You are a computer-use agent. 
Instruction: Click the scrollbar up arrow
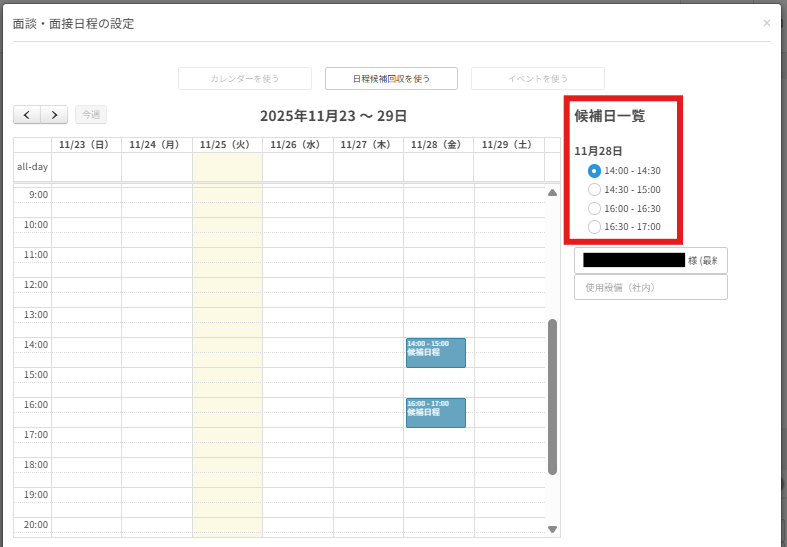coord(552,193)
